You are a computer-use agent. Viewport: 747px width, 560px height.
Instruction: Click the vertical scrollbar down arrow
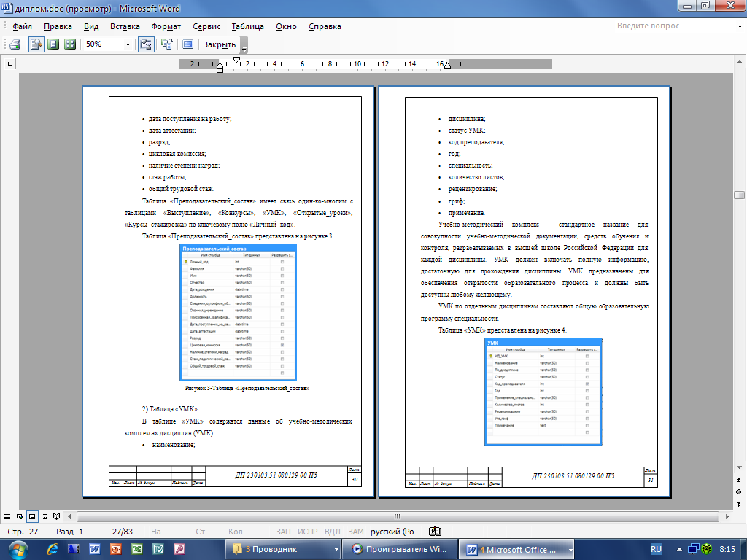coord(739,467)
